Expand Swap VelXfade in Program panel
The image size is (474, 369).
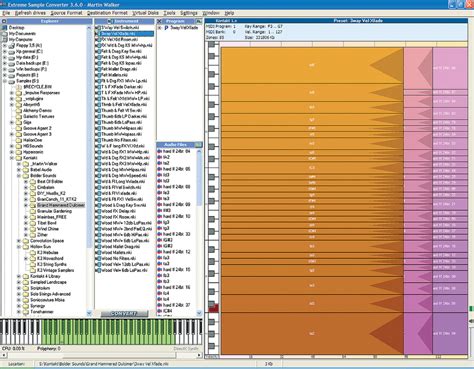tap(160, 28)
